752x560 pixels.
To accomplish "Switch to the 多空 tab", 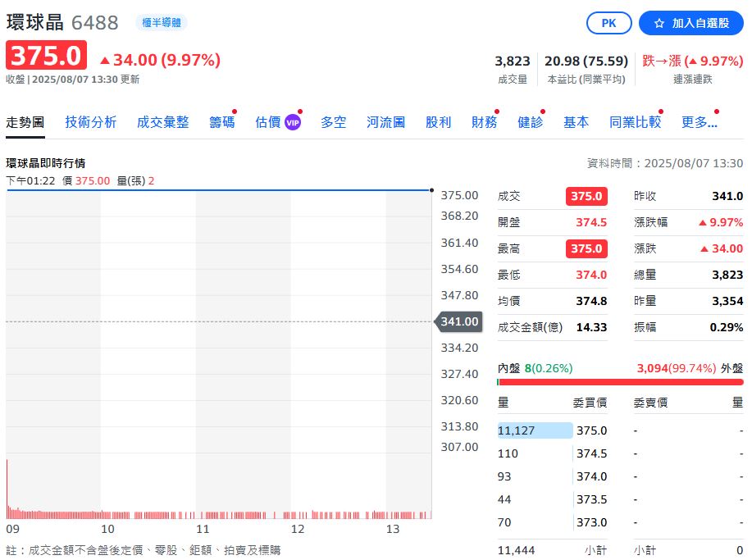I will click(333, 122).
